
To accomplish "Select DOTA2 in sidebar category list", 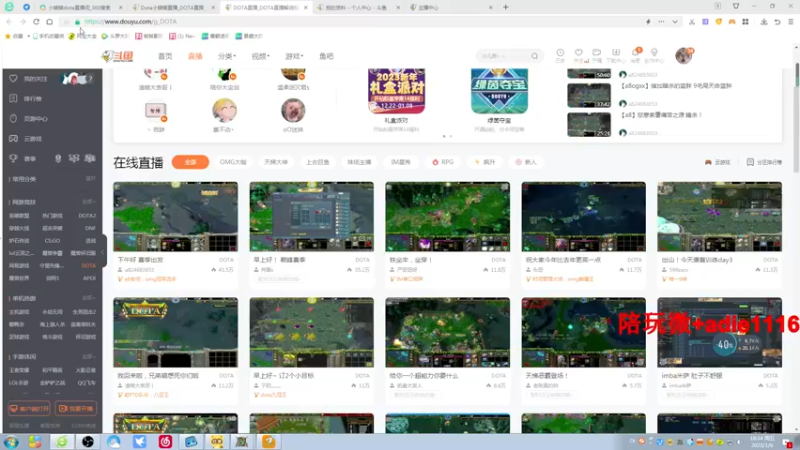I will 87,216.
